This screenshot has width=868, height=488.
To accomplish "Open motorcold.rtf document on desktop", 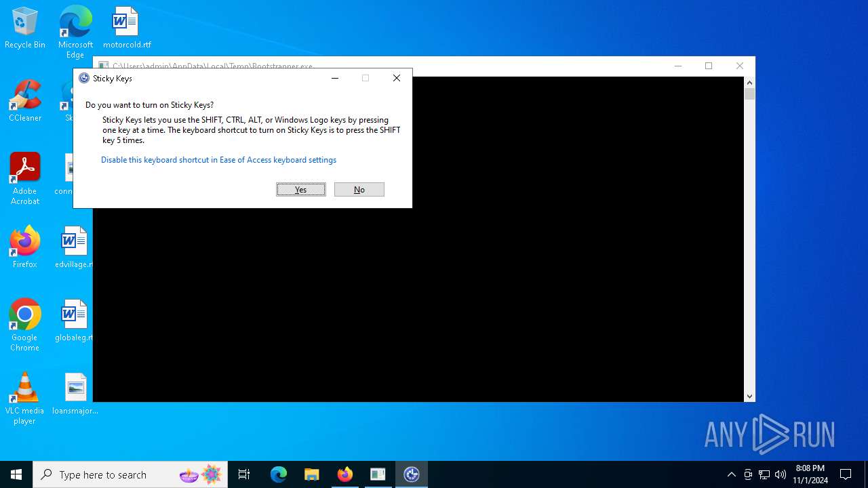I will tap(127, 28).
